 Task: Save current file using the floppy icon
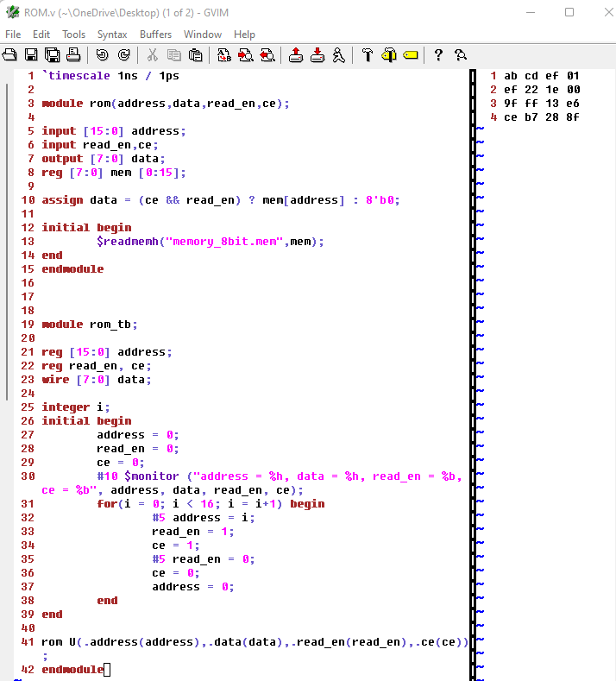click(x=31, y=55)
